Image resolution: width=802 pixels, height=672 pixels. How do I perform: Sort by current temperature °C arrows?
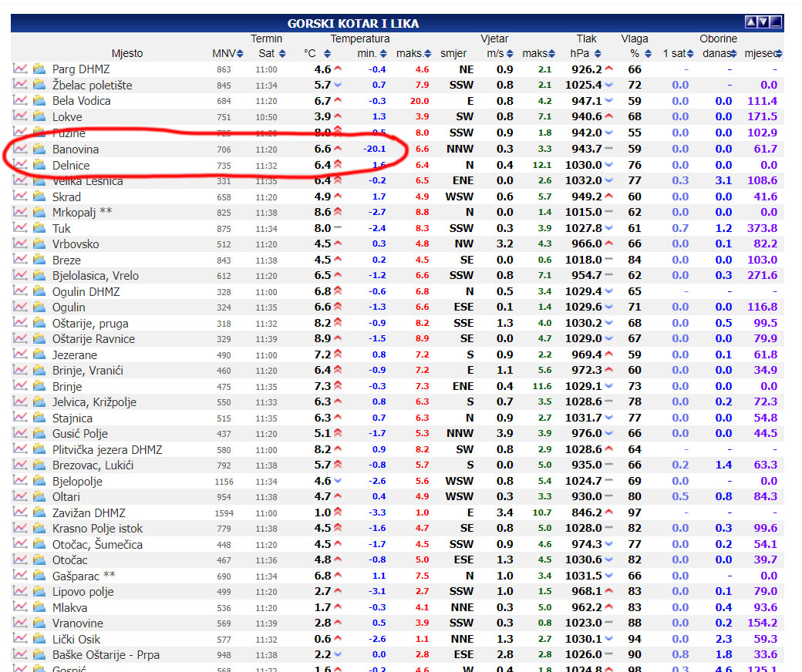tap(328, 54)
